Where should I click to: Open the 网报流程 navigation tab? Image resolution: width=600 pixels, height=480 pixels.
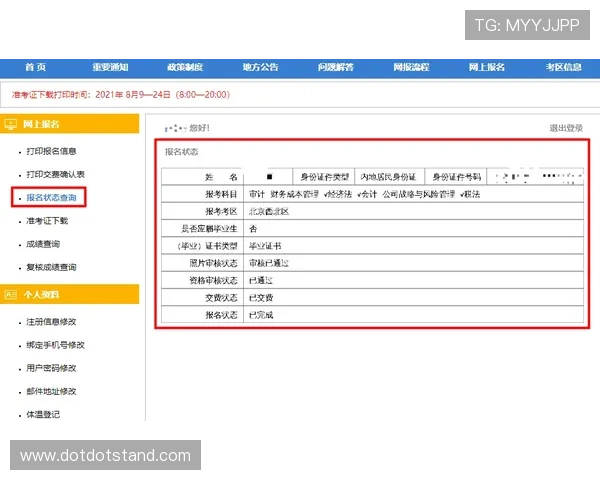[411, 67]
